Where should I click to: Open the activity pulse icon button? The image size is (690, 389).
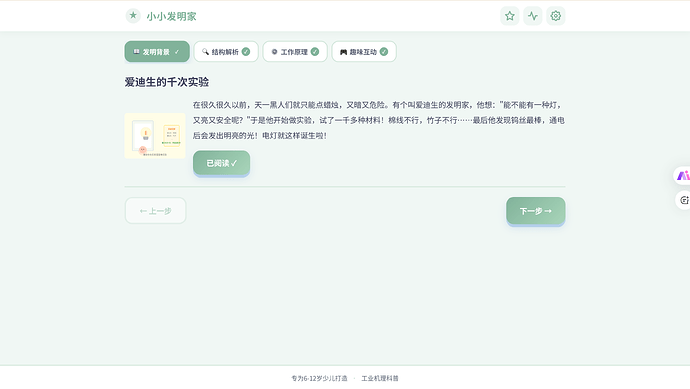(x=532, y=16)
